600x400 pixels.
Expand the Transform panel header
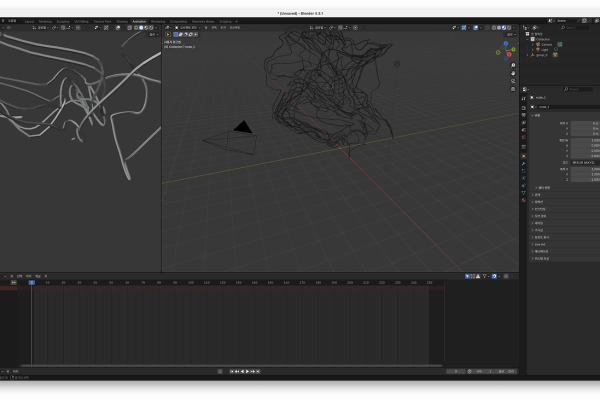(x=535, y=115)
